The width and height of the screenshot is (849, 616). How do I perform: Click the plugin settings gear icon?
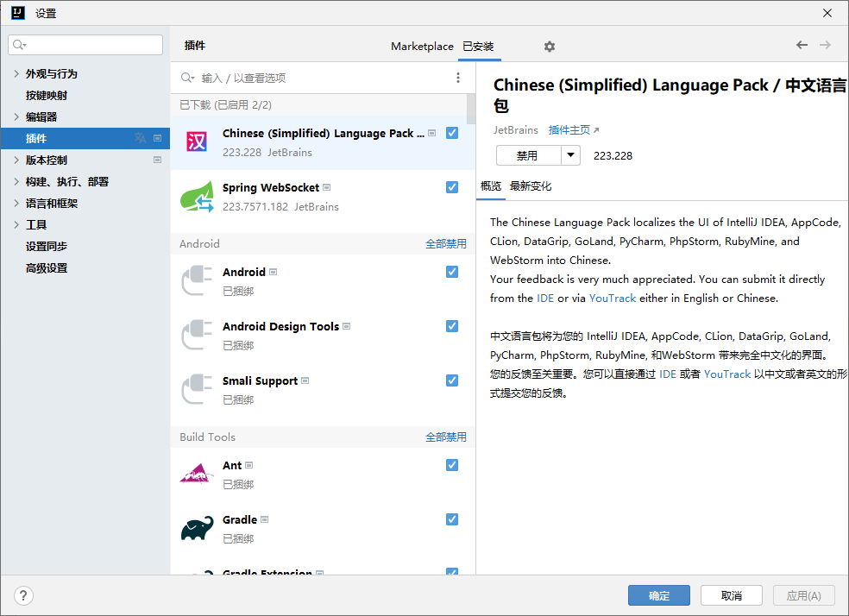pyautogui.click(x=550, y=47)
